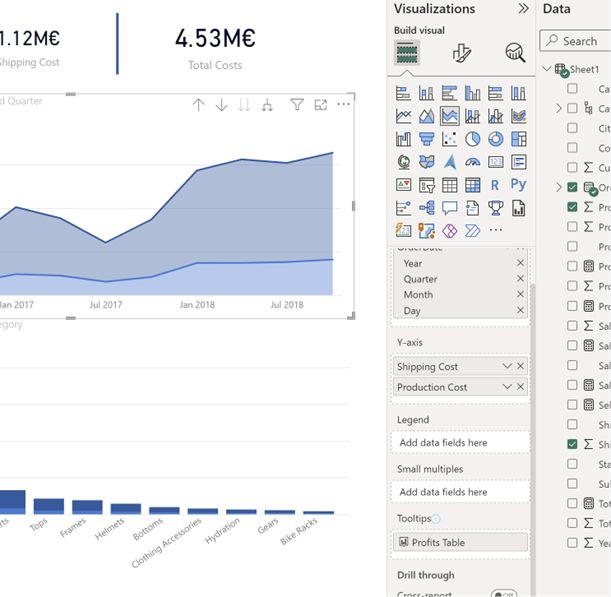Remove Year from the date hierarchy
This screenshot has height=597, width=611.
click(520, 263)
